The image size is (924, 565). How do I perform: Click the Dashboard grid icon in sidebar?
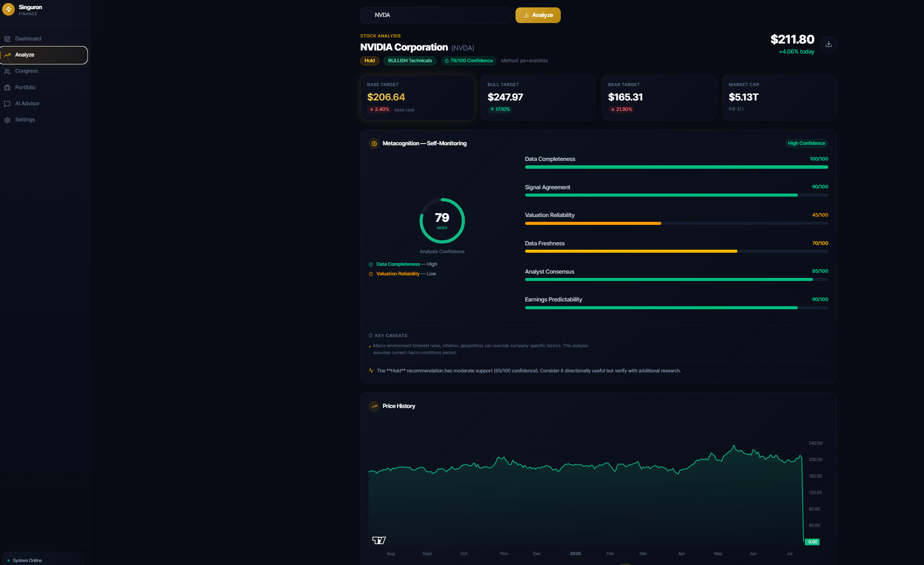pos(7,39)
